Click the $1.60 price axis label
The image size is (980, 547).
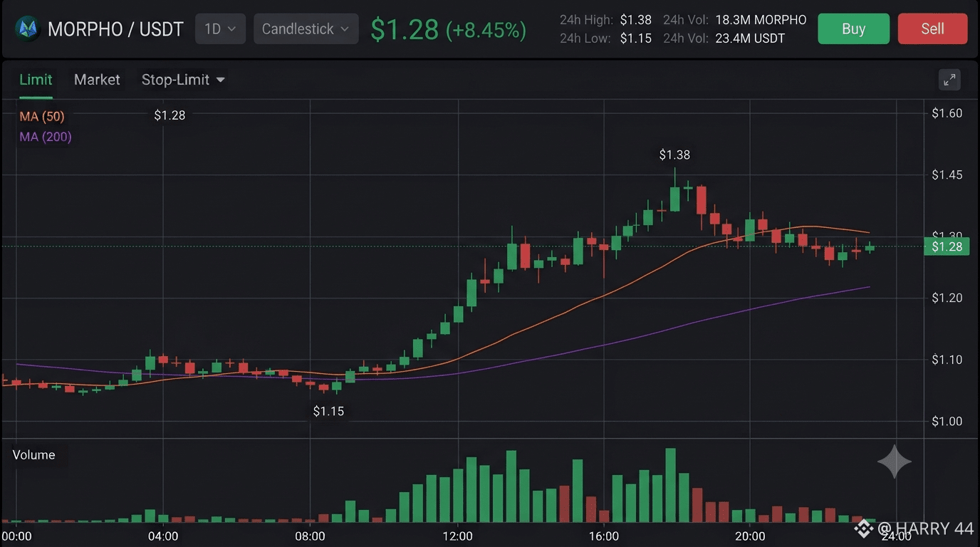pos(947,113)
